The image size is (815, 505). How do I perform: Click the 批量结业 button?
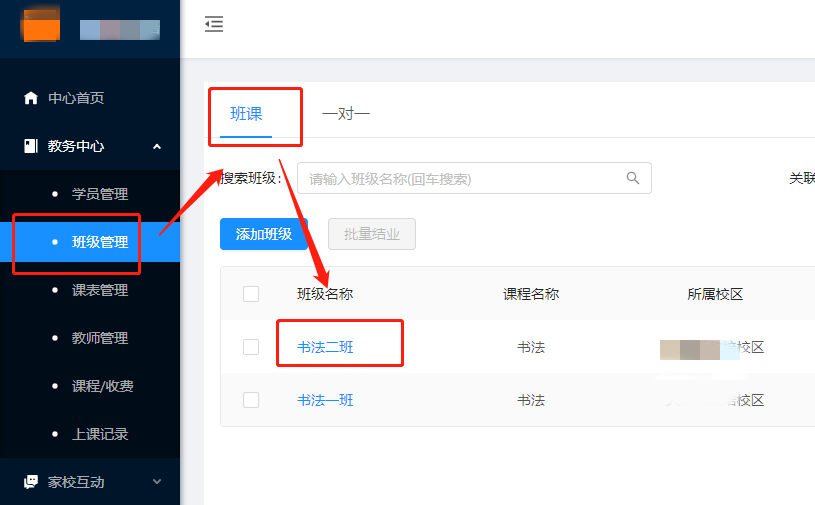tap(372, 234)
